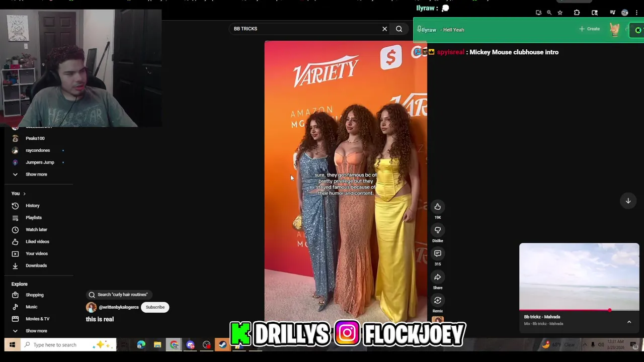Screen dimensions: 644x362
Task: Click the rock hand emoji icon
Action: point(614,30)
